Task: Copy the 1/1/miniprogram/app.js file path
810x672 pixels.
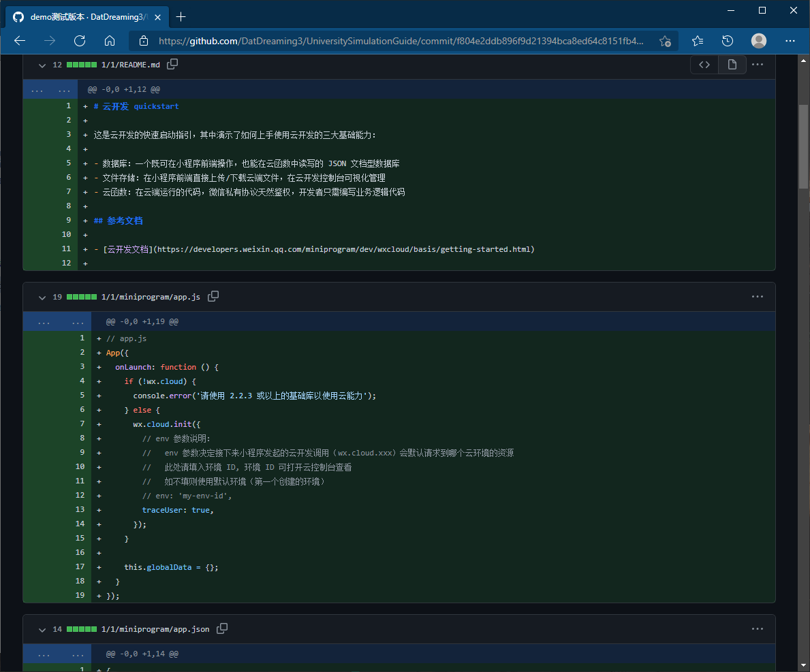Action: point(213,296)
